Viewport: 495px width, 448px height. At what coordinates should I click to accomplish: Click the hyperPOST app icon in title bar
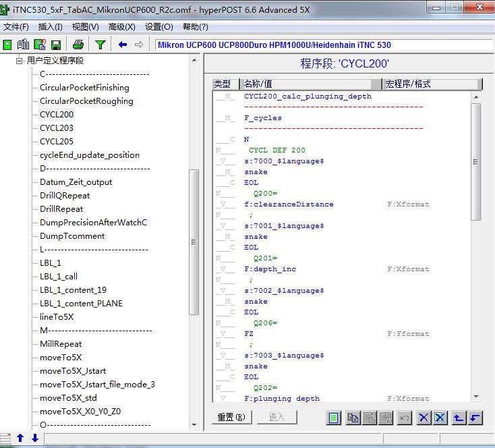[x=4, y=9]
